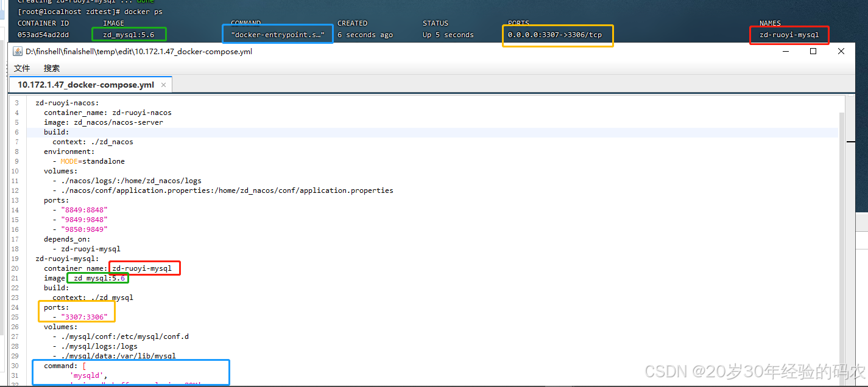Image resolution: width=868 pixels, height=387 pixels.
Task: Click line 'context: ./zd_mysql'
Action: coord(93,298)
